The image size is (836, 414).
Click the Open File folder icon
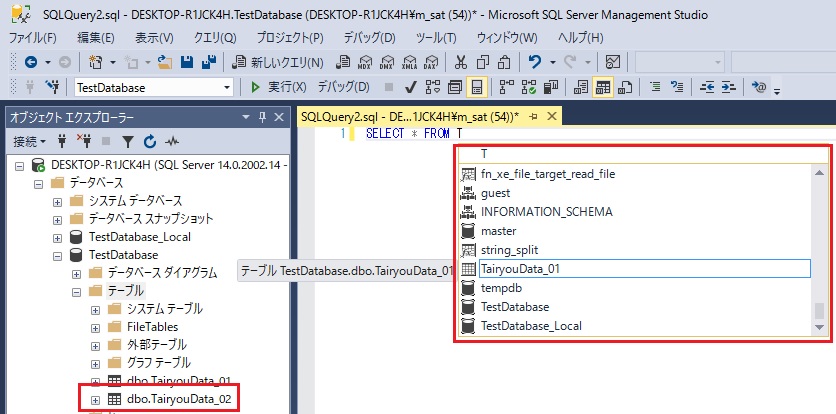tap(165, 62)
